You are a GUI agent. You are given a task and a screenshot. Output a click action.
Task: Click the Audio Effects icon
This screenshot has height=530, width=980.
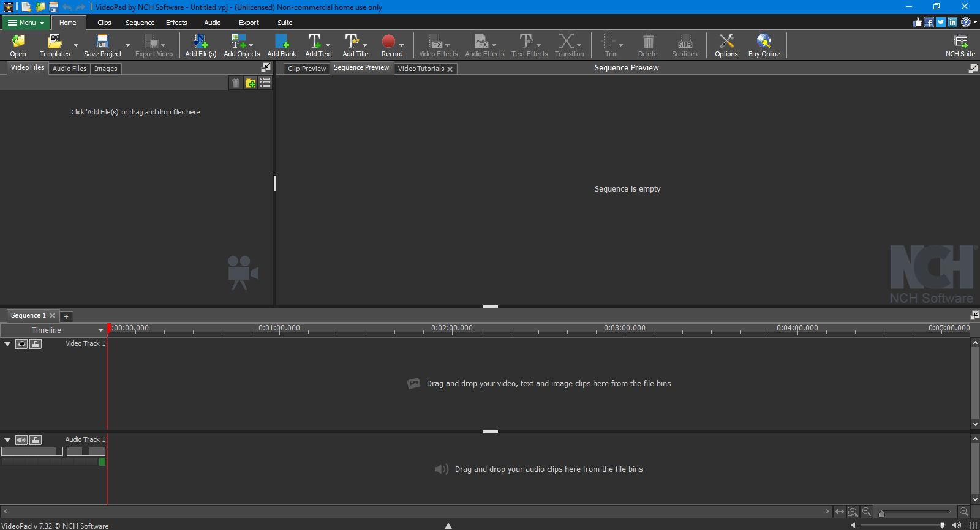coord(481,41)
